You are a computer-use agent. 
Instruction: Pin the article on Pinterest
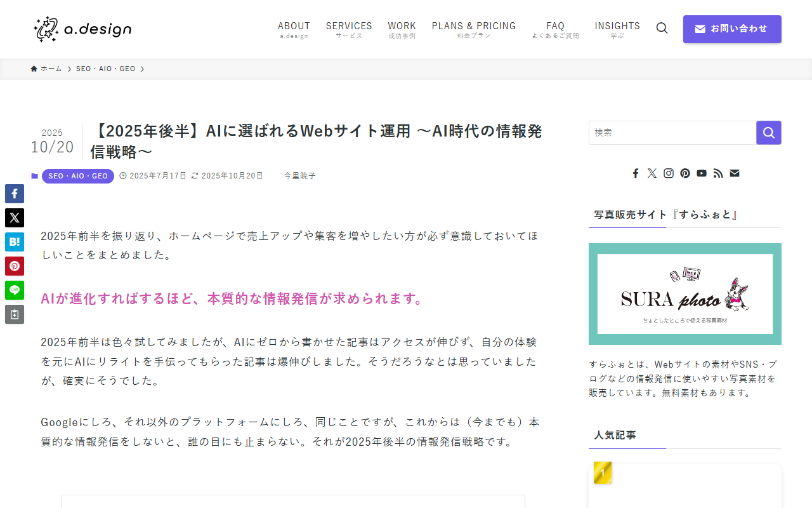click(14, 265)
